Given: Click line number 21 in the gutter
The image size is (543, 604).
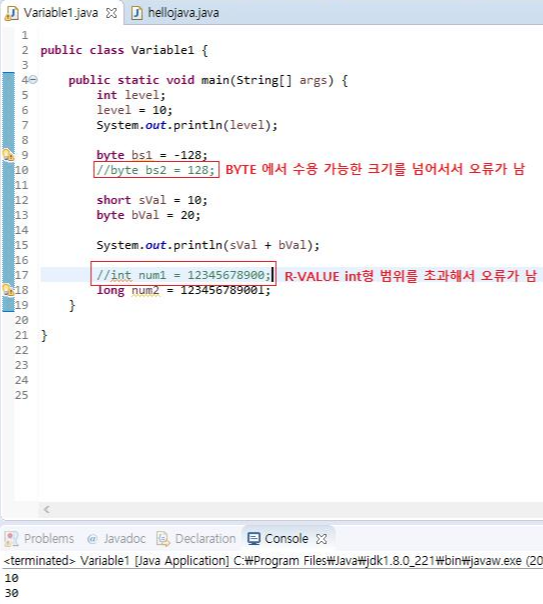Looking at the screenshot, I should (x=21, y=336).
